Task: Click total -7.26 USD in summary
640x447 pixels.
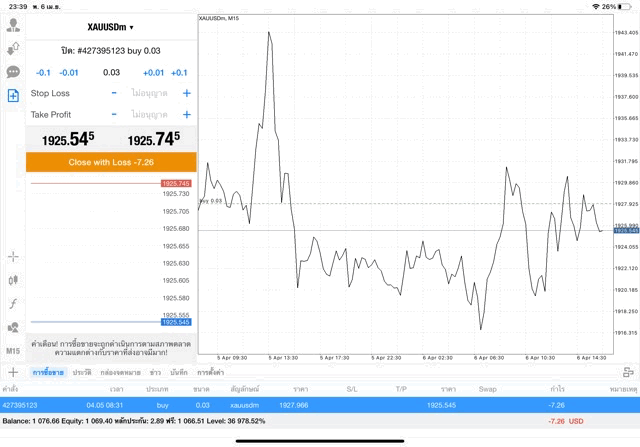Action: coord(566,421)
